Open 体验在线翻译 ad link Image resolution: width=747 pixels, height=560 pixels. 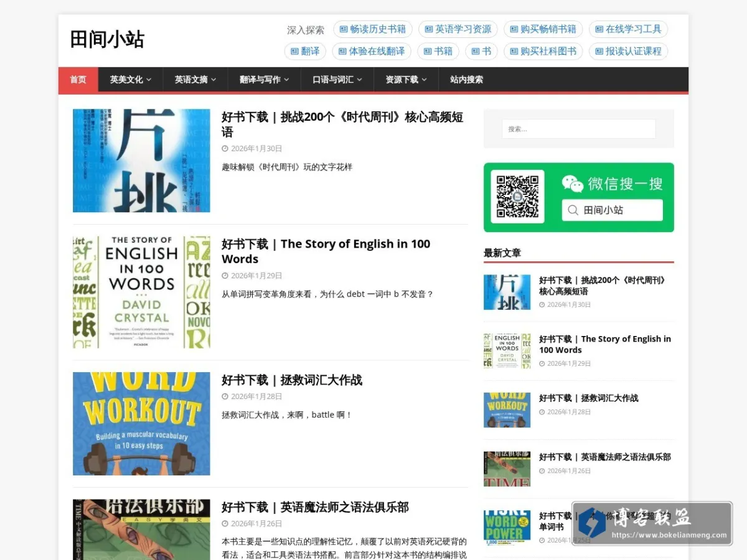click(x=372, y=51)
